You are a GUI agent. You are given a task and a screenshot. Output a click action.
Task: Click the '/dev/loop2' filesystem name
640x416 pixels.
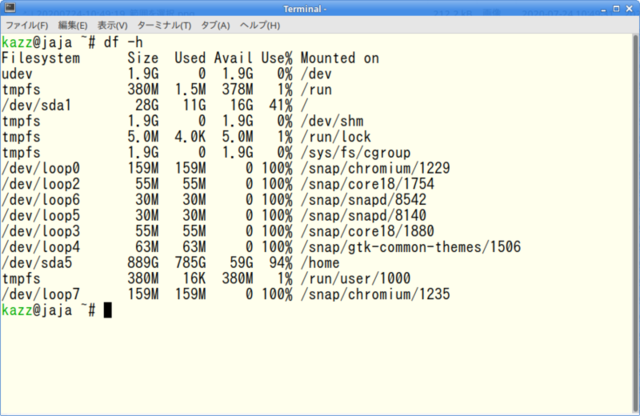tap(41, 184)
